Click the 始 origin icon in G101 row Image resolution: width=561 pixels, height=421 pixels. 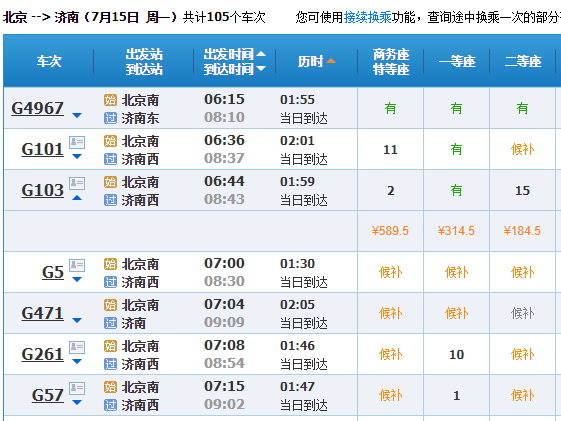pos(110,141)
